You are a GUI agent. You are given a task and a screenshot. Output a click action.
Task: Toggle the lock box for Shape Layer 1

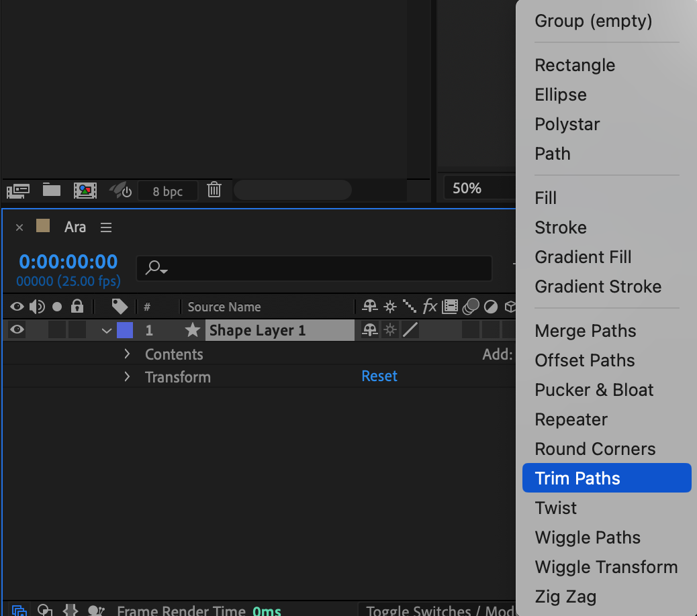point(78,329)
